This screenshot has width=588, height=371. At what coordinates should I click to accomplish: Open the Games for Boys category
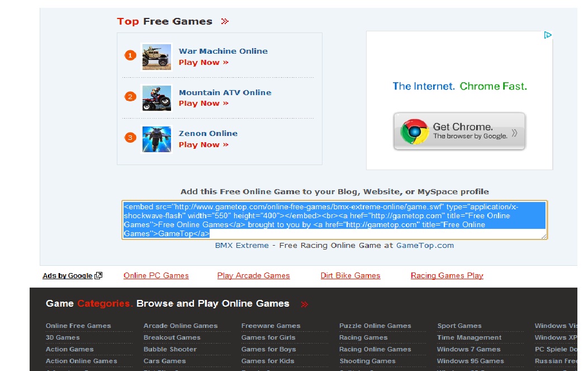269,349
